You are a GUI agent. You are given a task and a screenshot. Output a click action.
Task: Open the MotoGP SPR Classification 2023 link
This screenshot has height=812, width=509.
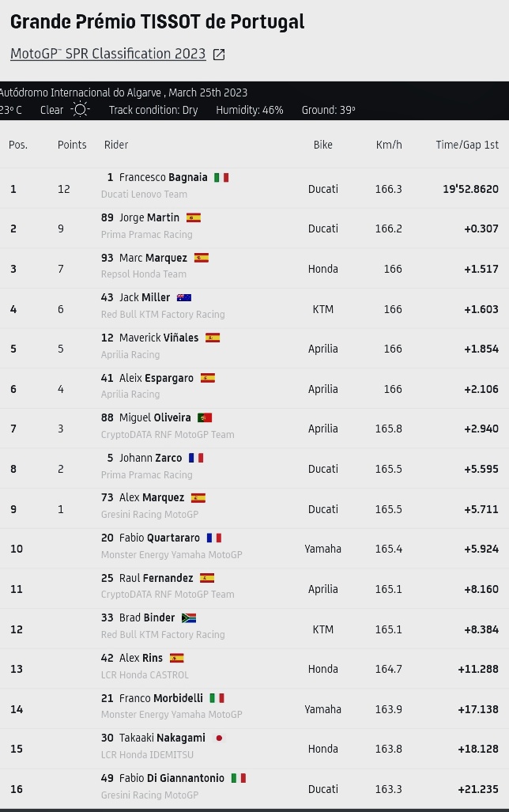(x=107, y=54)
